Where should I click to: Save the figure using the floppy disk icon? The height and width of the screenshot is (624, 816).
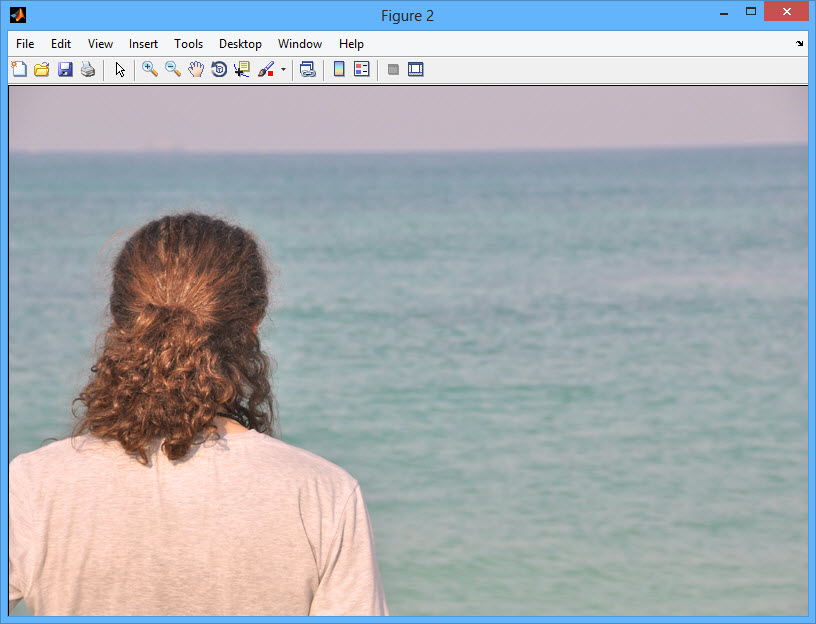click(65, 69)
